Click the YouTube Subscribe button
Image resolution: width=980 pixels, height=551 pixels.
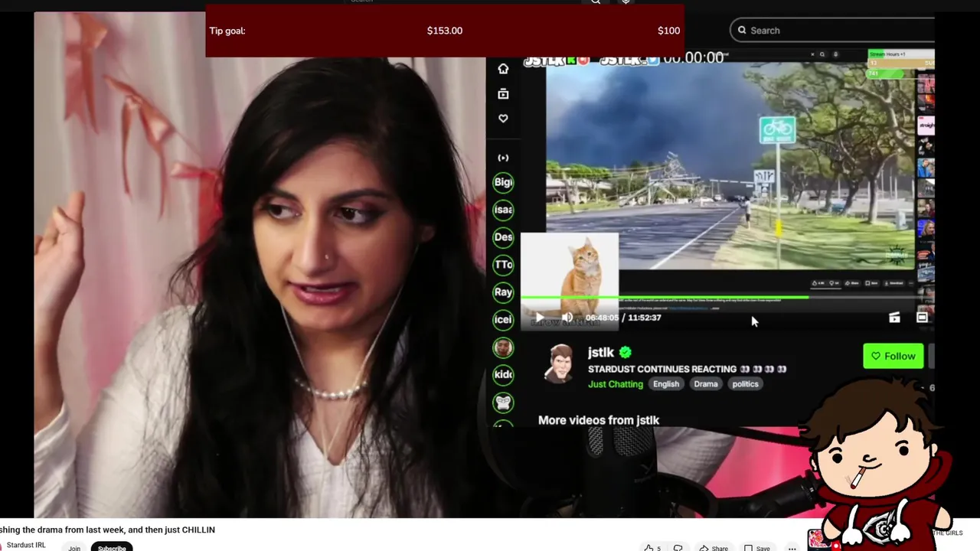[112, 547]
